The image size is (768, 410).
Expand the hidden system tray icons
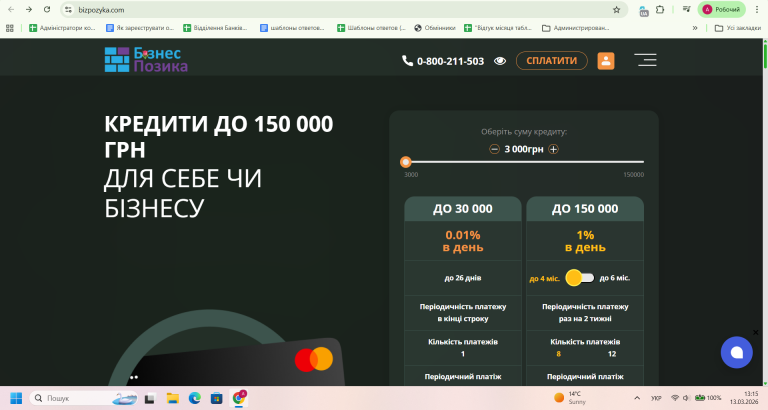637,398
